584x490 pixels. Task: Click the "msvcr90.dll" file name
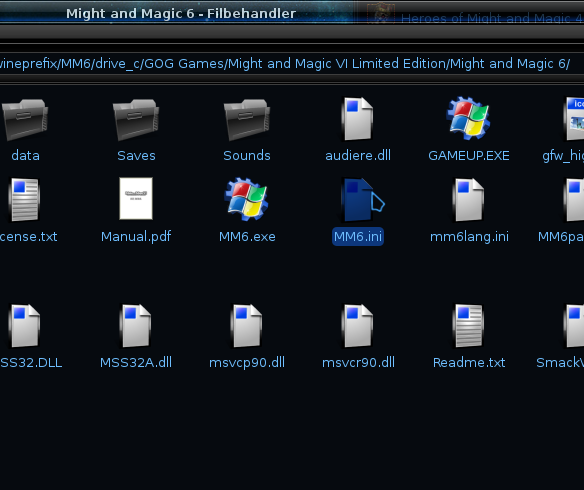[x=358, y=362]
